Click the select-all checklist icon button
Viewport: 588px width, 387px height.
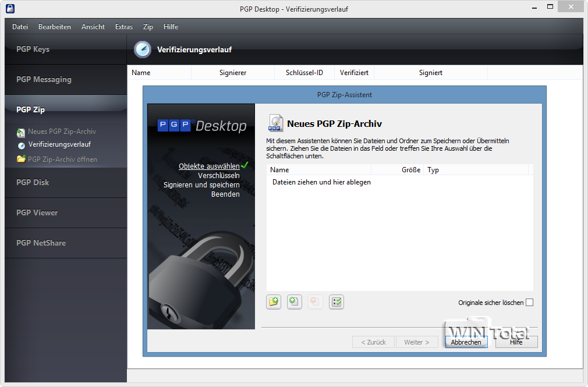coord(336,301)
